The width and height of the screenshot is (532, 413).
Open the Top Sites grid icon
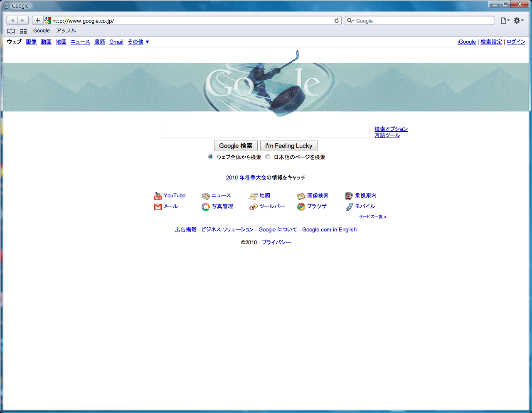(24, 31)
